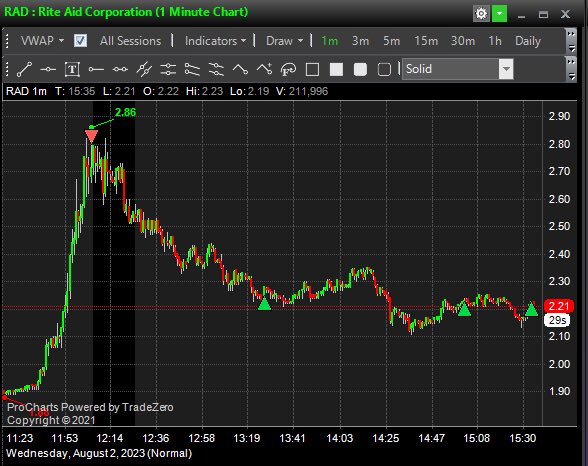Open chart settings gear icon
This screenshot has width=588, height=466.
(x=481, y=14)
